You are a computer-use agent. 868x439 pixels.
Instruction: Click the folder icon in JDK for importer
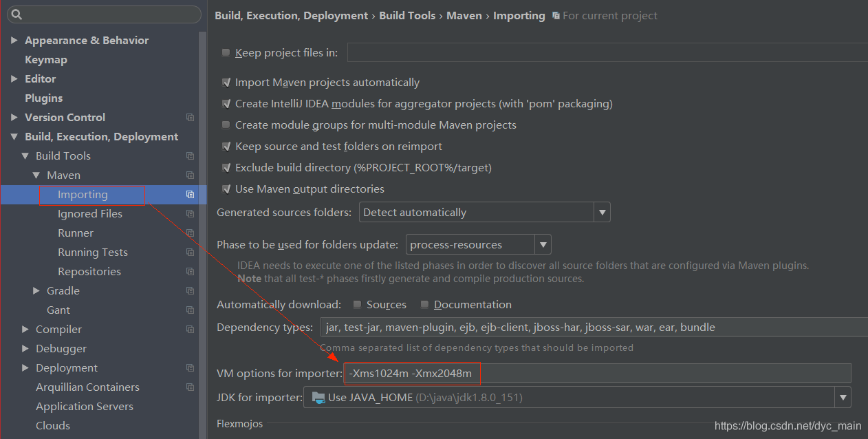click(x=318, y=397)
